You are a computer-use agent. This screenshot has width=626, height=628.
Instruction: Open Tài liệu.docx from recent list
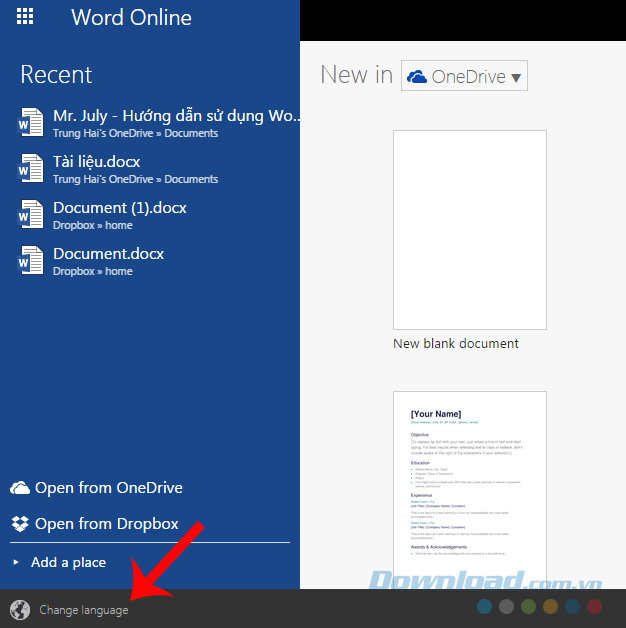pyautogui.click(x=97, y=161)
